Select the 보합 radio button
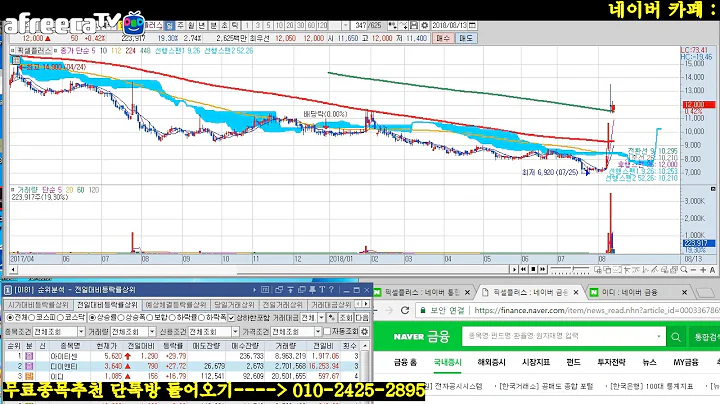 pyautogui.click(x=149, y=317)
